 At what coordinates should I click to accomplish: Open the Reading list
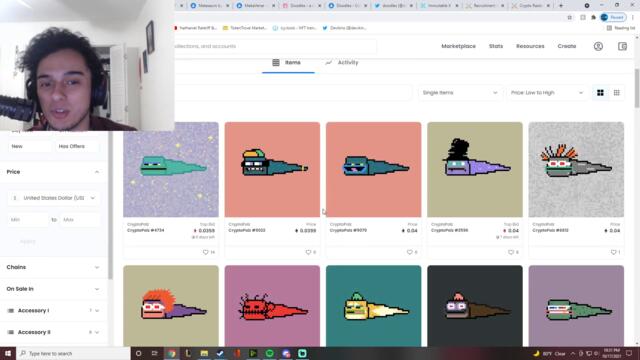[x=621, y=28]
